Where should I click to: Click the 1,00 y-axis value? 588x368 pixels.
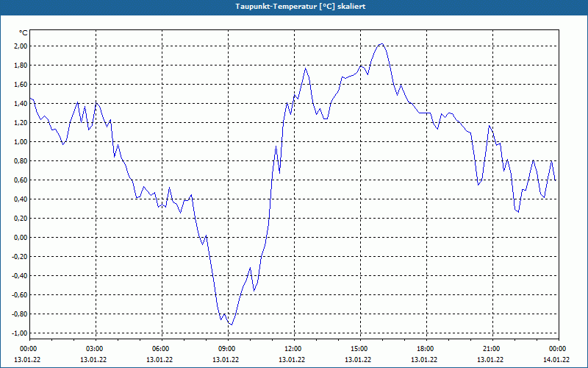pos(20,142)
